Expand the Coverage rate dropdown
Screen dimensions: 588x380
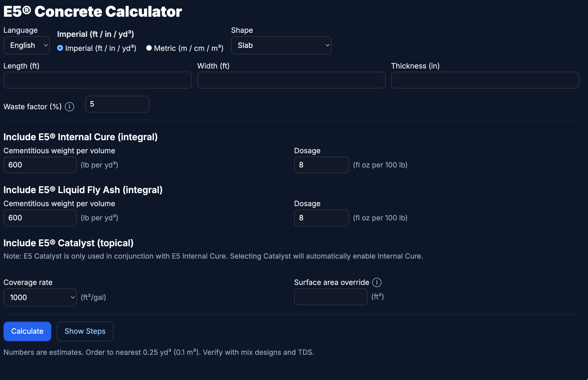click(40, 297)
